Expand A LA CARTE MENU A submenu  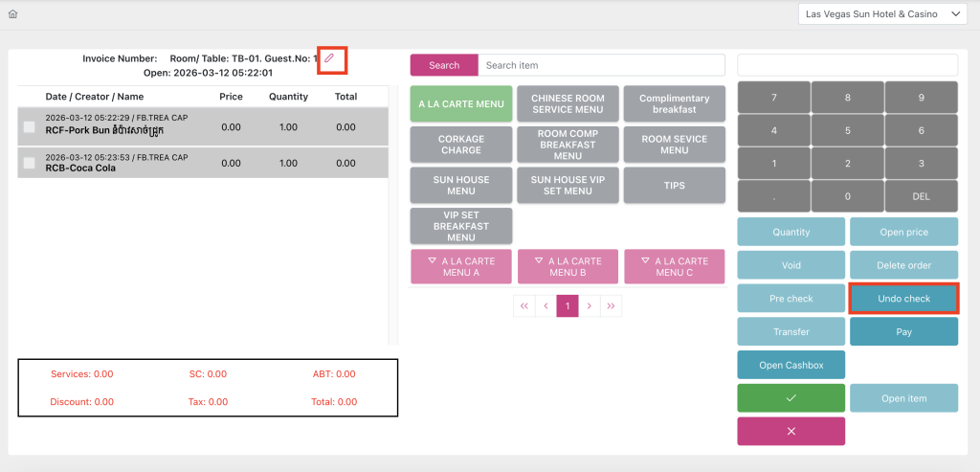pyautogui.click(x=461, y=267)
